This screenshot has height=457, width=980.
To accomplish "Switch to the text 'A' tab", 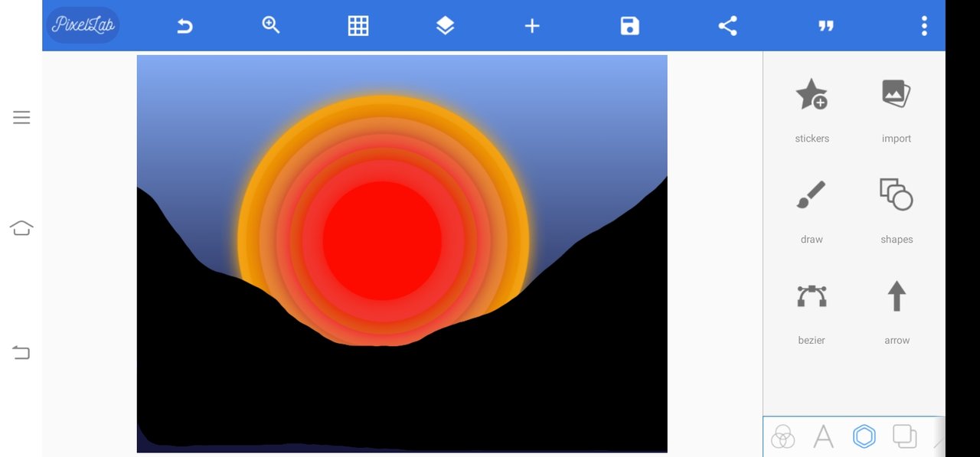I will 823,436.
